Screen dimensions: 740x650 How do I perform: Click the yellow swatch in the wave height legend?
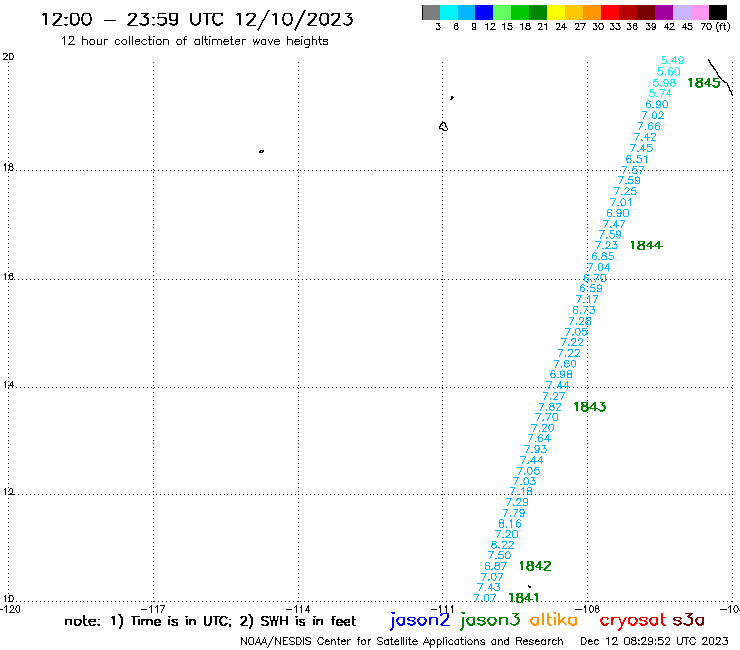tap(556, 12)
